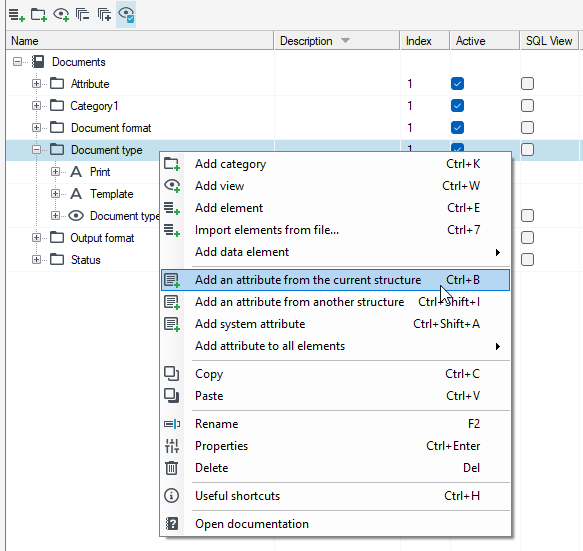Click the Document format folder icon
The width and height of the screenshot is (583, 551).
(x=57, y=128)
